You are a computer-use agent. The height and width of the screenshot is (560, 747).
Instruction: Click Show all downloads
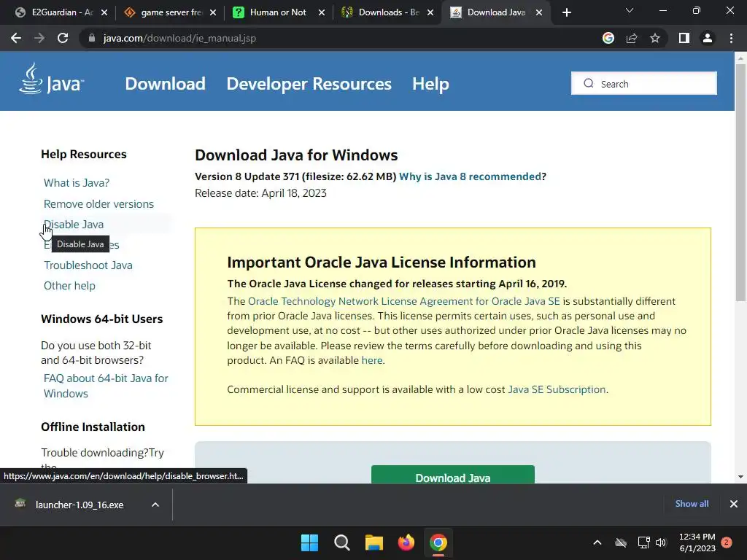click(692, 504)
